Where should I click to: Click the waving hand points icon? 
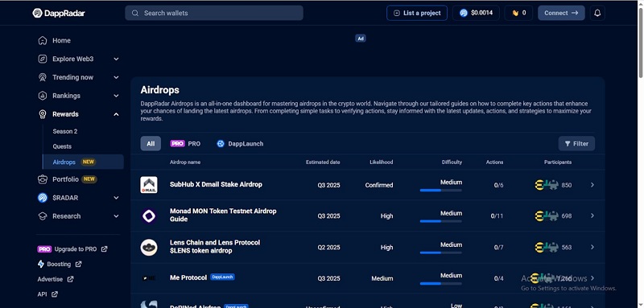pyautogui.click(x=515, y=13)
